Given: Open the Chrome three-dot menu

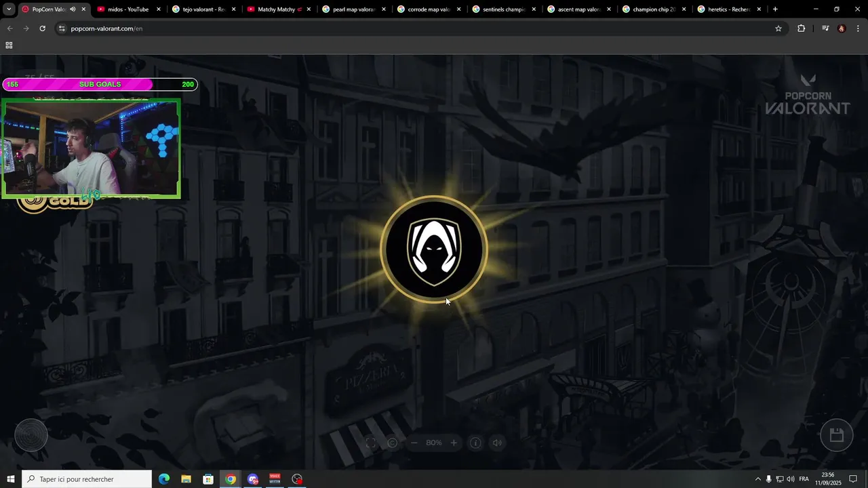Looking at the screenshot, I should [x=858, y=28].
